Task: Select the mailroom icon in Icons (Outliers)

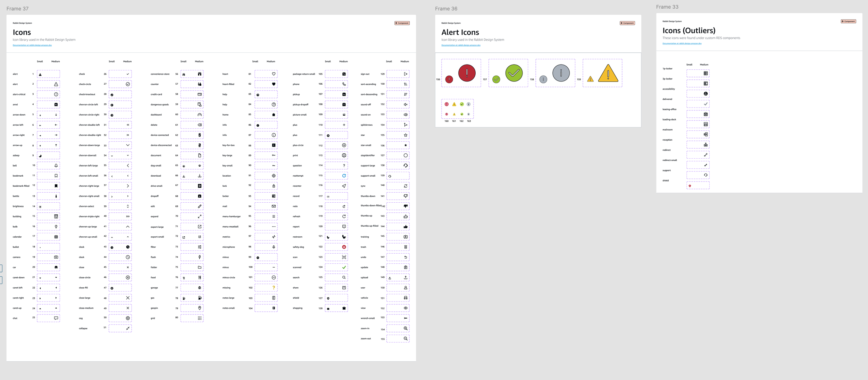Action: [706, 134]
